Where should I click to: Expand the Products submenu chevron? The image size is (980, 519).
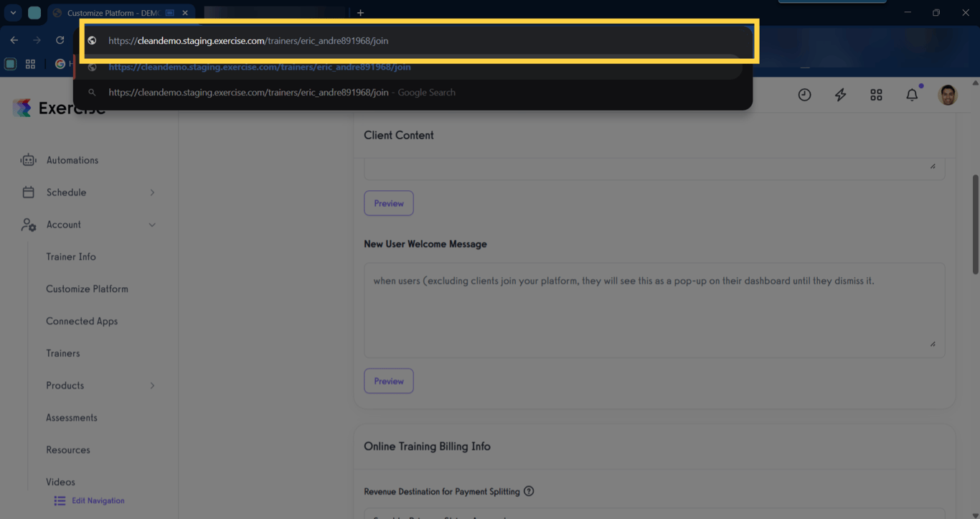pyautogui.click(x=152, y=385)
